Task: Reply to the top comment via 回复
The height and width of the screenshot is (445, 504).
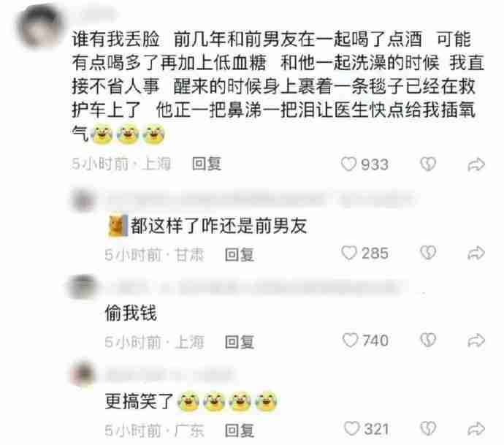Action: pos(207,164)
